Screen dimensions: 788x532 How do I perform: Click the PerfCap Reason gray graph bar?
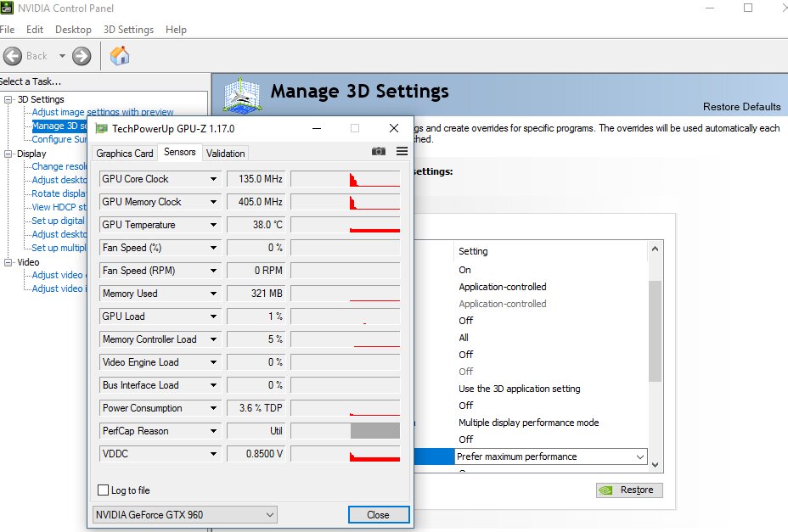pos(375,431)
